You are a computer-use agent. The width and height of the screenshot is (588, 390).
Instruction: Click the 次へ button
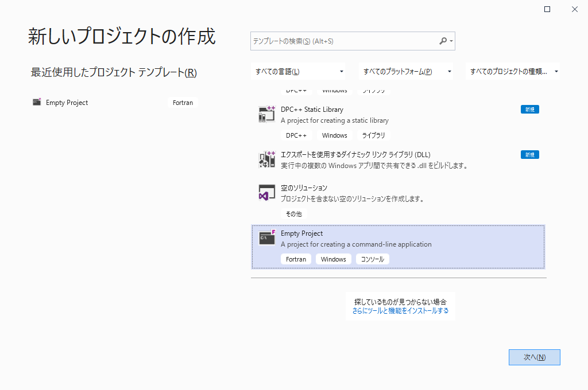click(x=534, y=357)
